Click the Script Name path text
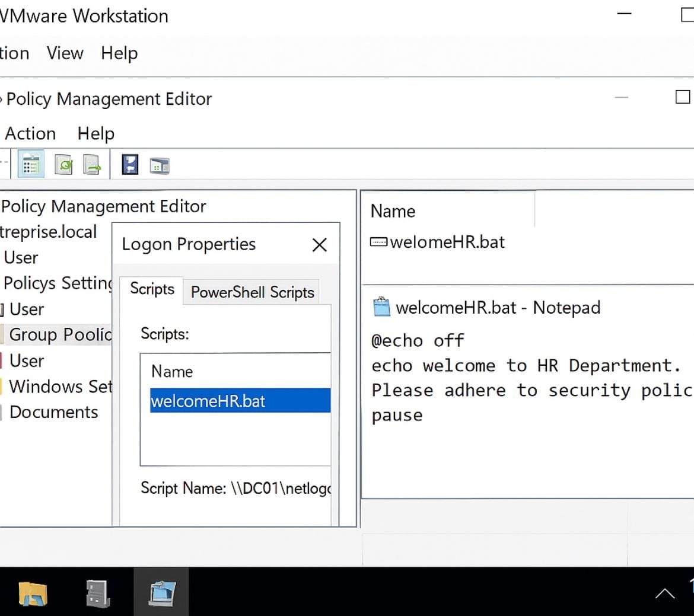694x616 pixels. [236, 488]
